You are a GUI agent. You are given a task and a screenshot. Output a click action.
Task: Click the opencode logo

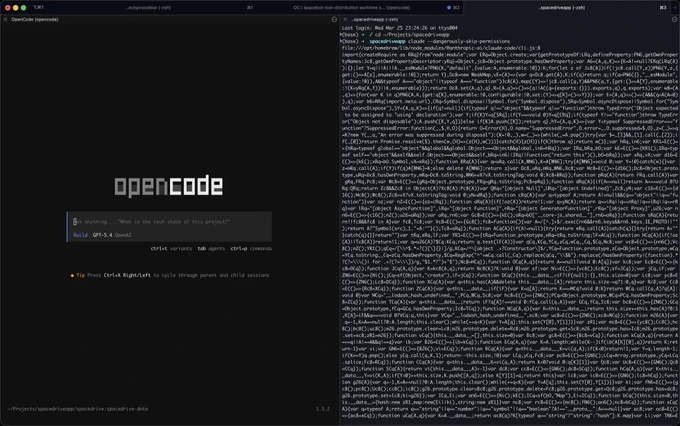tap(169, 186)
